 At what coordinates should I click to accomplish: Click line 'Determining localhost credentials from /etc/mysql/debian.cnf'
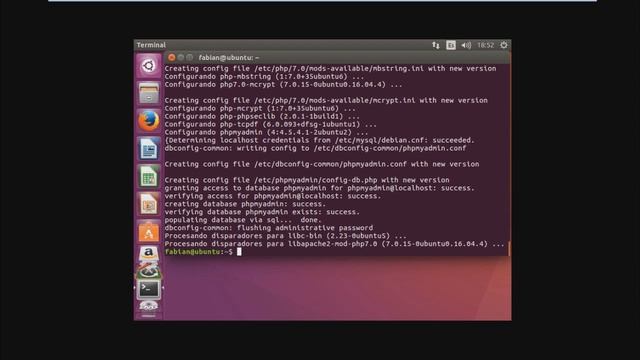[x=319, y=140]
